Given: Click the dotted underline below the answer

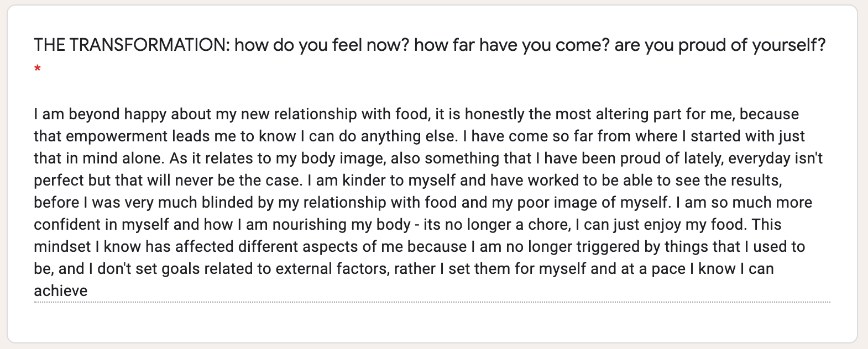Looking at the screenshot, I should [431, 302].
